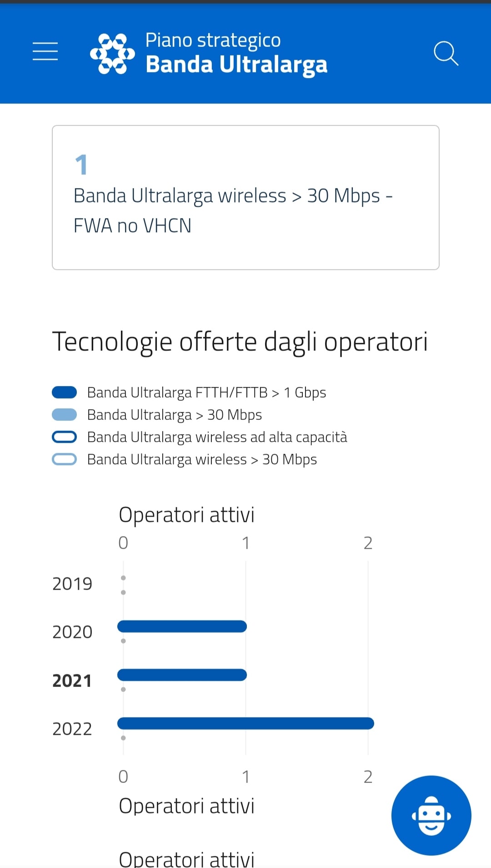Click the bold 2021 year label
The width and height of the screenshot is (491, 868).
coord(72,681)
